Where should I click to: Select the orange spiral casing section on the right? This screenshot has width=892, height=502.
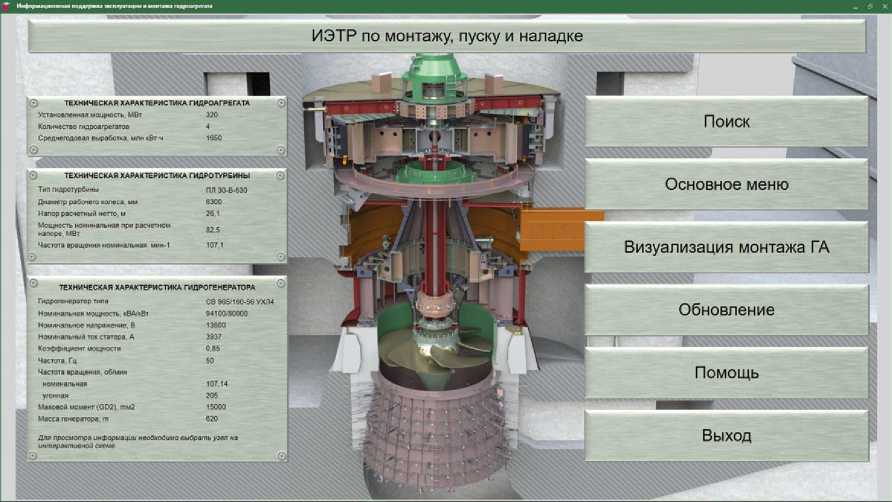point(560,229)
